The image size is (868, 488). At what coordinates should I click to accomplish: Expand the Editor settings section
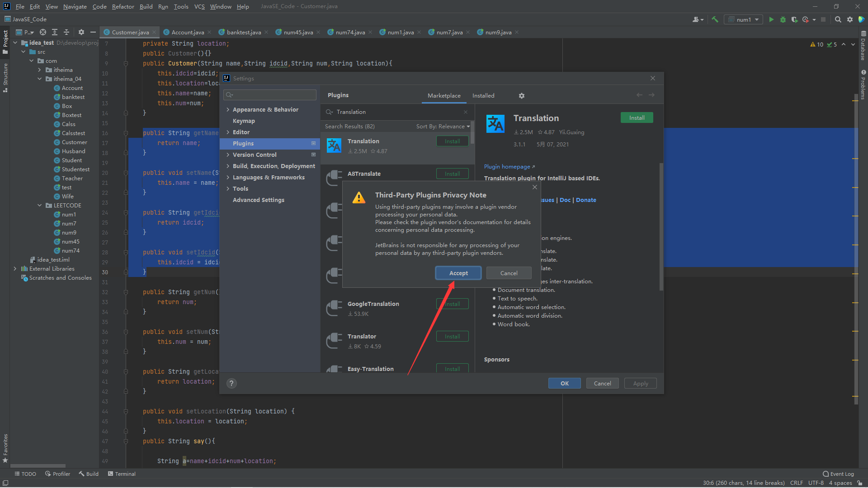pyautogui.click(x=228, y=132)
